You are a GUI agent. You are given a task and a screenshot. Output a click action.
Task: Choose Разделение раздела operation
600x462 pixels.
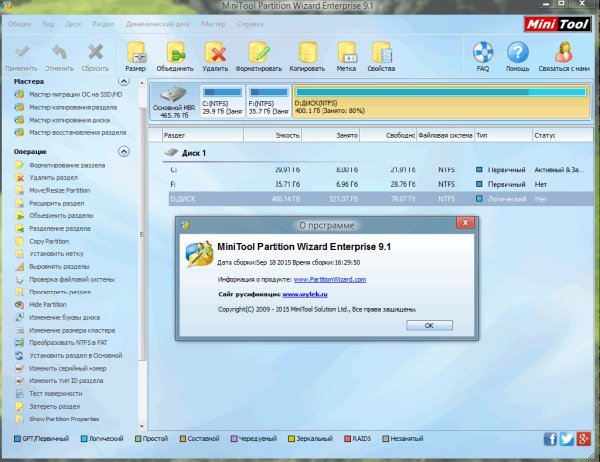[x=60, y=229]
